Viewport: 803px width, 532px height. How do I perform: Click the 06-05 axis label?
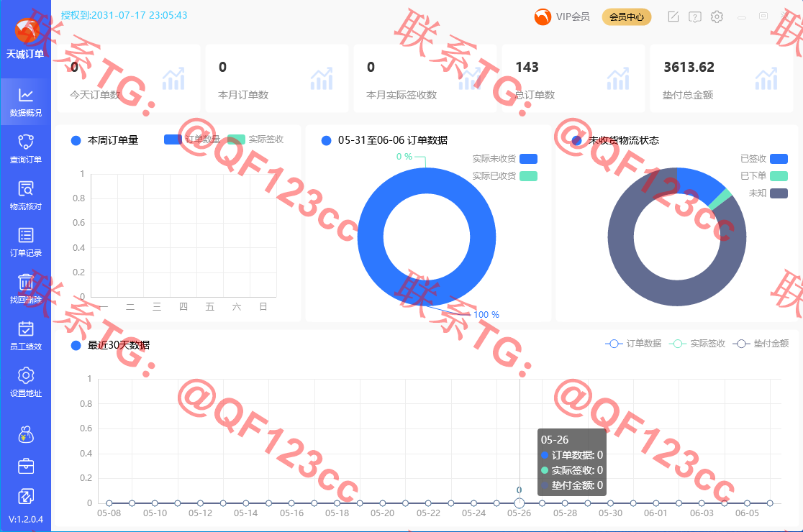coord(747,513)
